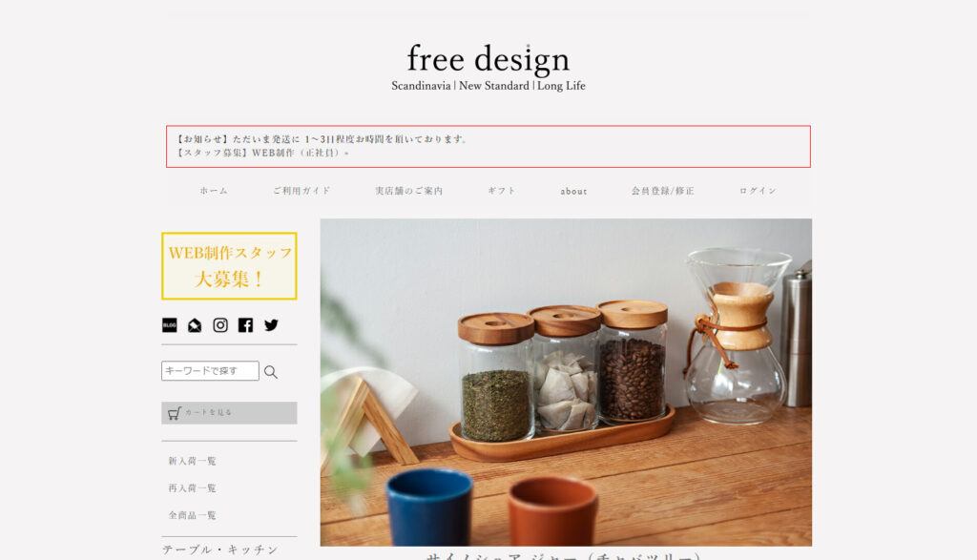This screenshot has height=560, width=977.
Task: Open the ホーム menu item
Action: (214, 191)
